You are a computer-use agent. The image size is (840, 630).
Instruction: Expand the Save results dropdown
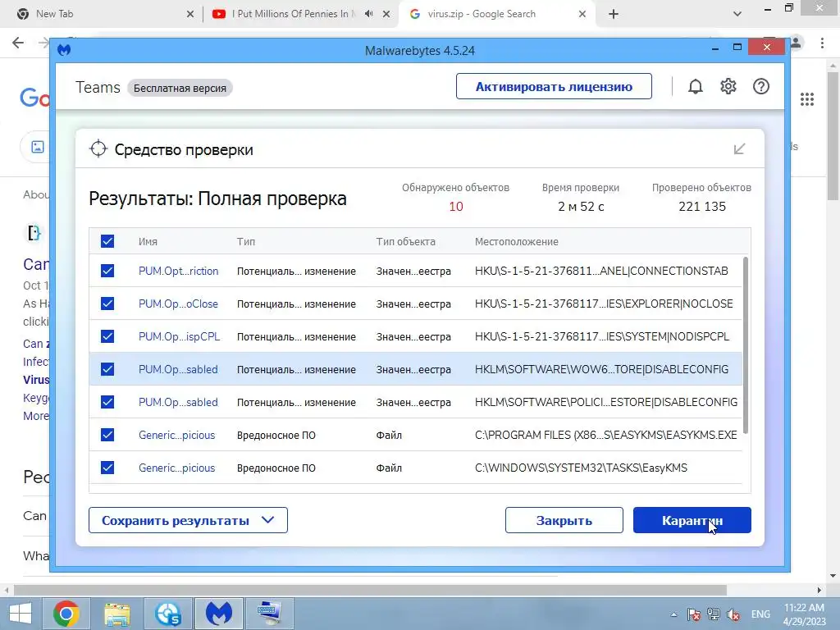pyautogui.click(x=188, y=520)
